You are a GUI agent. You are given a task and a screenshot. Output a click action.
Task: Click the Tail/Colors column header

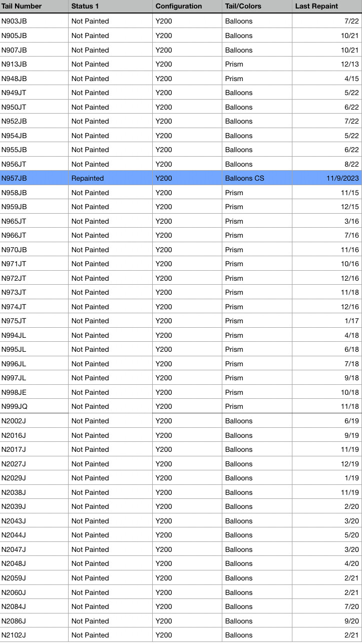(243, 7)
